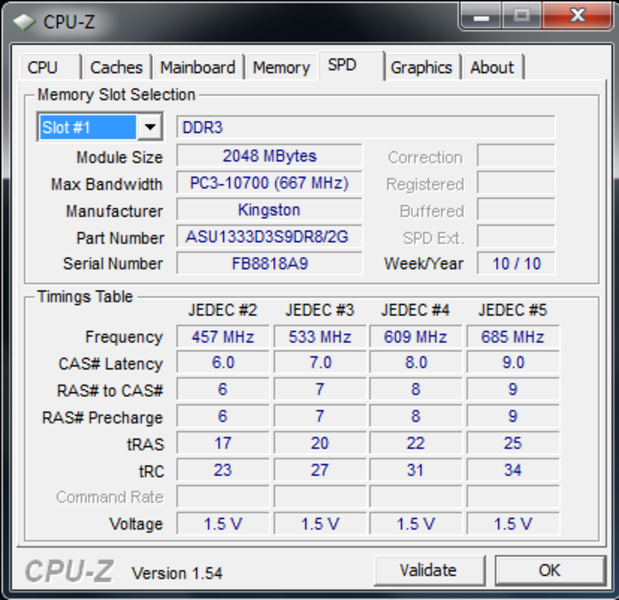The image size is (619, 600).
Task: Click CAS# Latency value 7.0
Action: pos(320,362)
